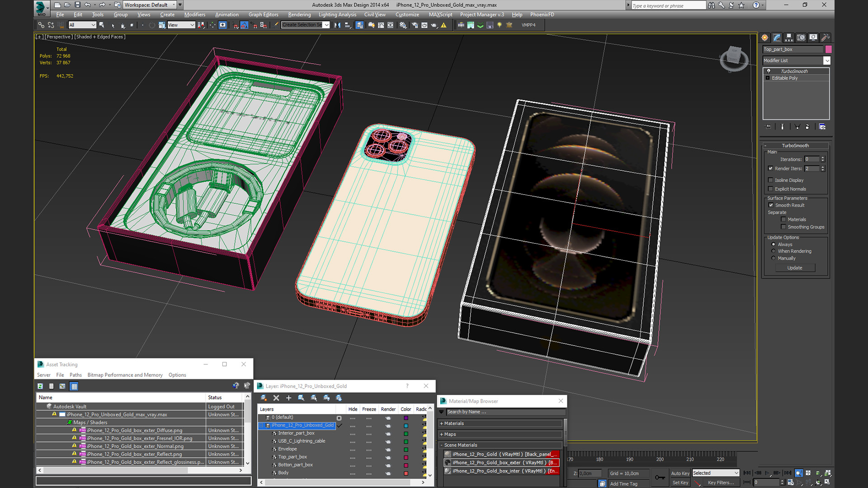
Task: Open Paths menu in Asset Tracking
Action: click(75, 375)
